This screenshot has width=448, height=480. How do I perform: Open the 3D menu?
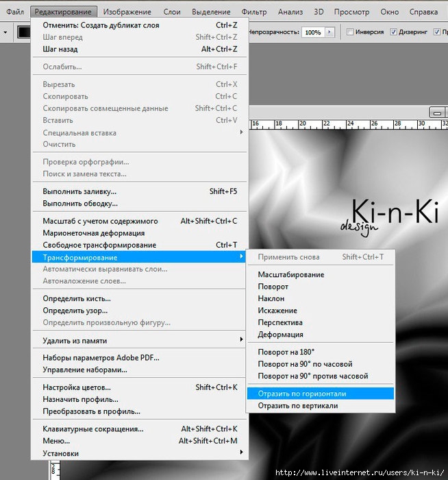tap(319, 12)
